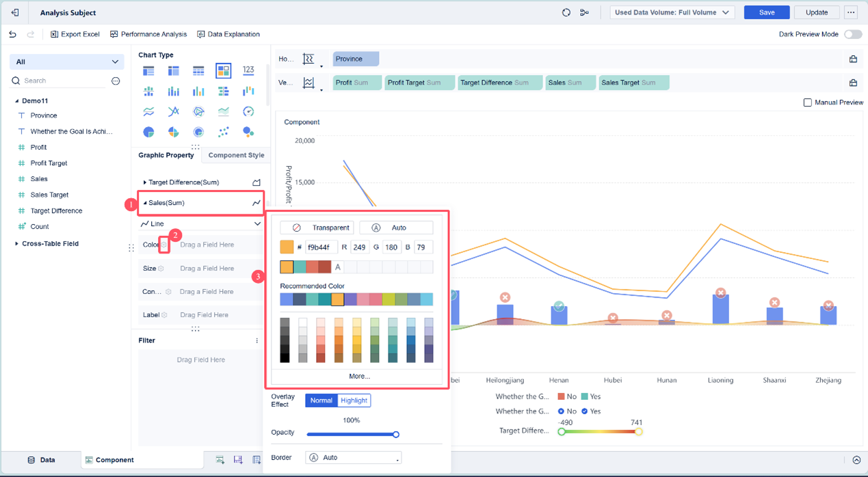The height and width of the screenshot is (477, 868).
Task: Open the Used Data Volume dropdown
Action: tap(672, 12)
